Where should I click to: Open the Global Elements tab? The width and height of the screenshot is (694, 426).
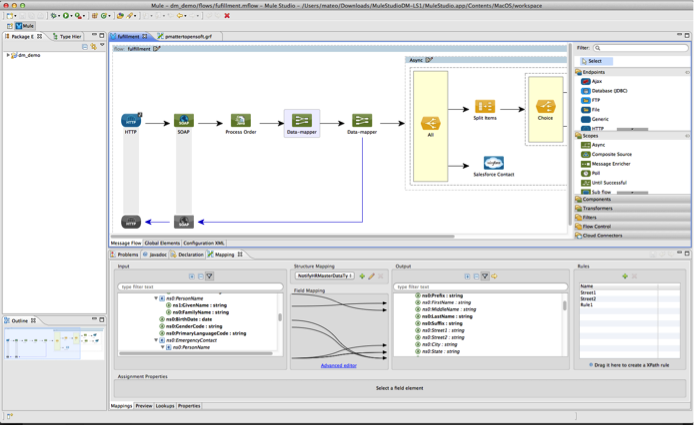pos(162,243)
